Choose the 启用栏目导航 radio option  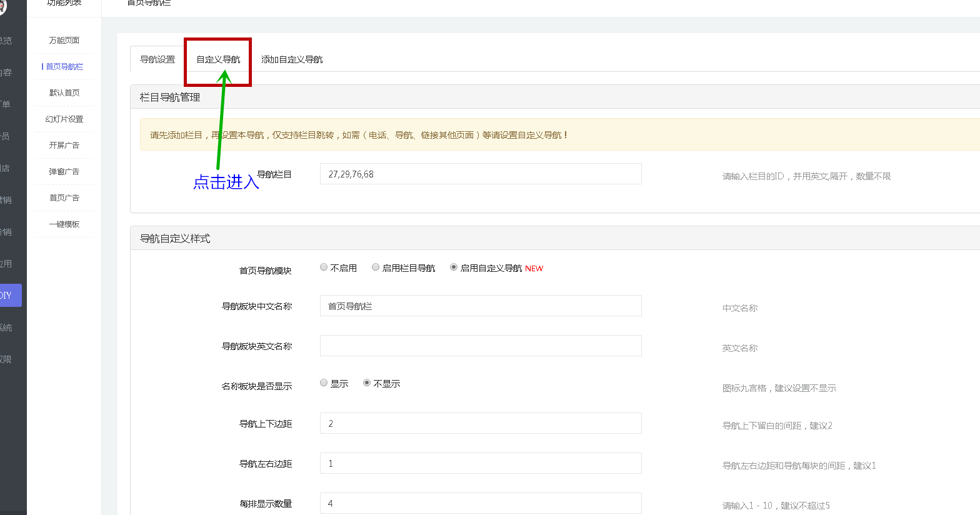click(376, 267)
